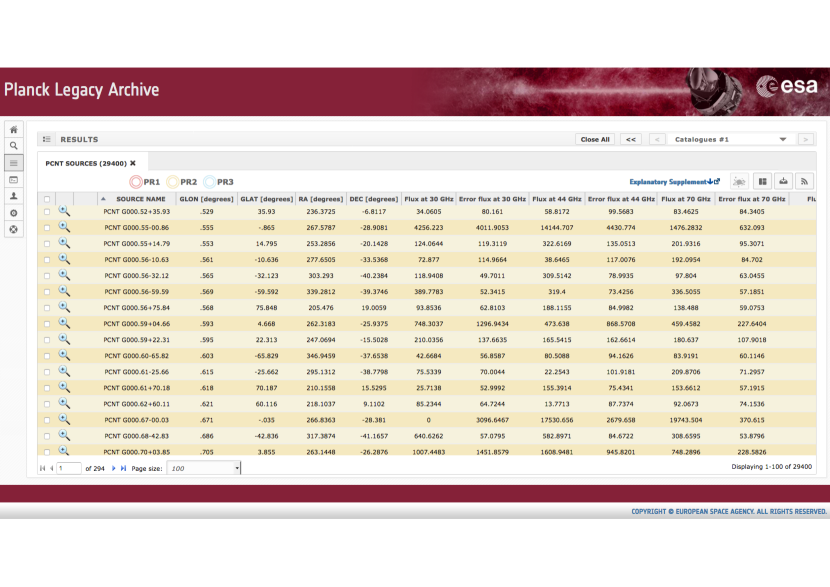
Task: Go to the Home sidebar icon
Action: click(x=14, y=129)
